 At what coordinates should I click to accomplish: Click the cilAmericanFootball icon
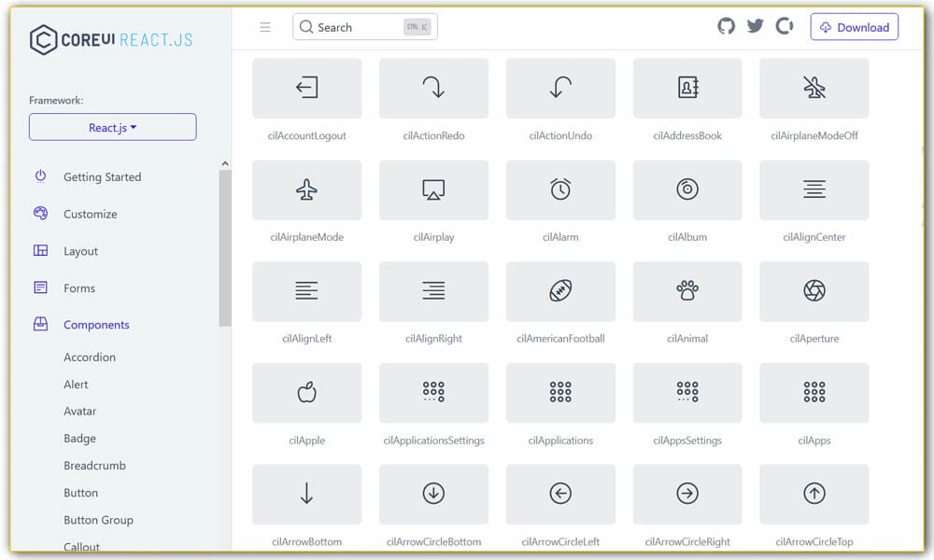point(560,291)
